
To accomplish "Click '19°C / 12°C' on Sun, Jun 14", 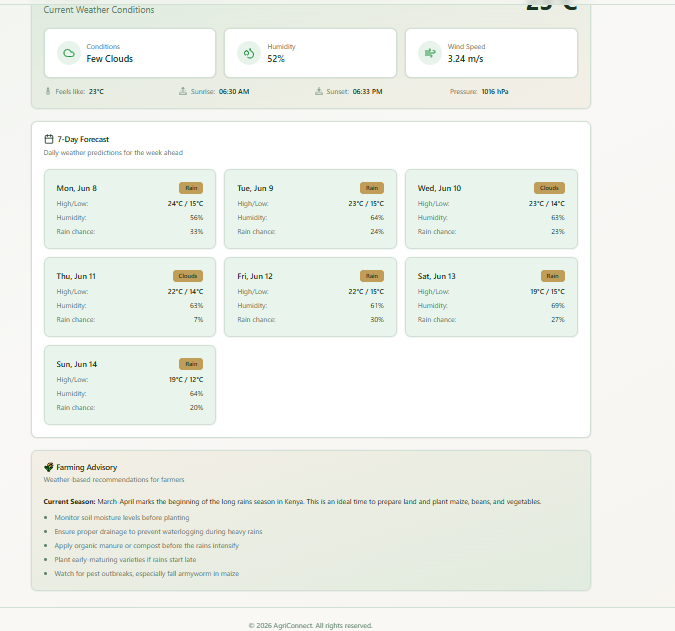I will [x=186, y=380].
